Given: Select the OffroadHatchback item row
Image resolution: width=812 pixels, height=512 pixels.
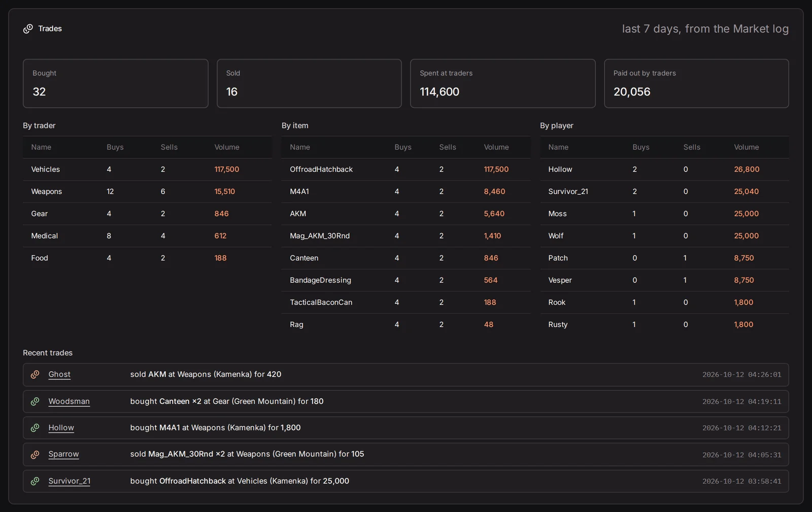Looking at the screenshot, I should (406, 169).
